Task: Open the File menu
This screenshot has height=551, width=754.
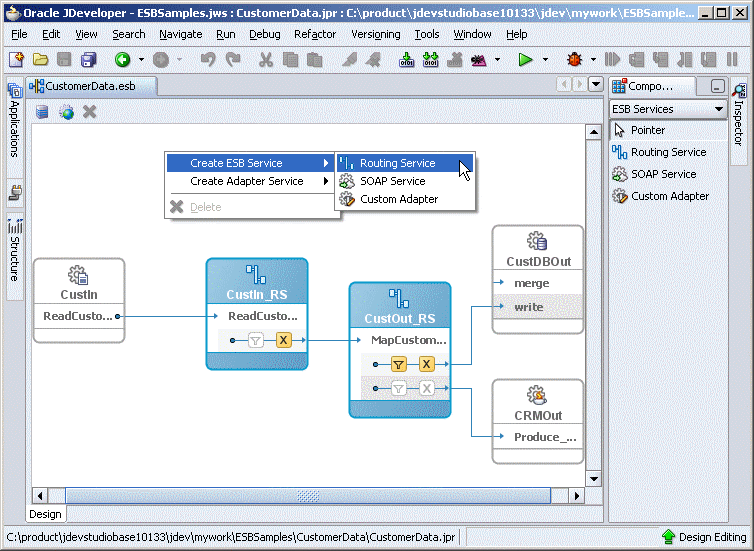Action: click(x=19, y=35)
